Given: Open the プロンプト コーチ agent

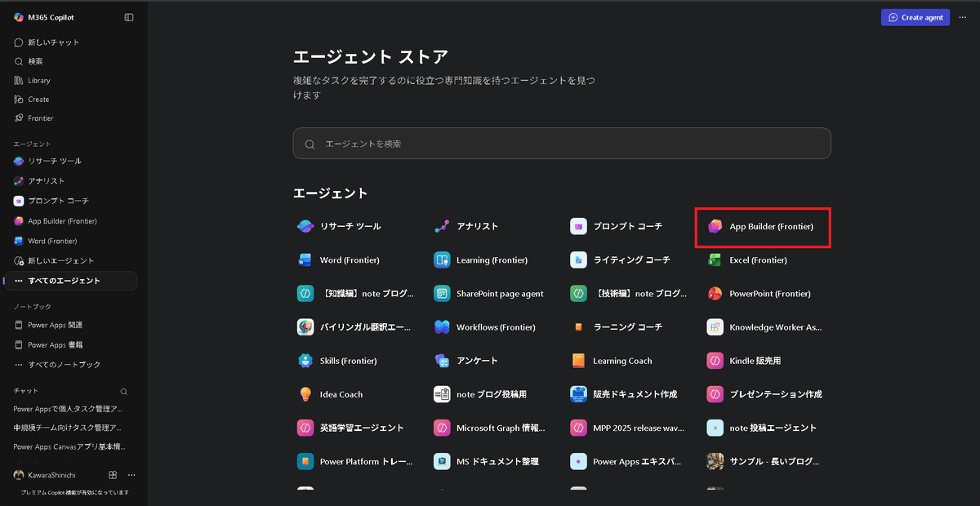Looking at the screenshot, I should click(x=625, y=226).
